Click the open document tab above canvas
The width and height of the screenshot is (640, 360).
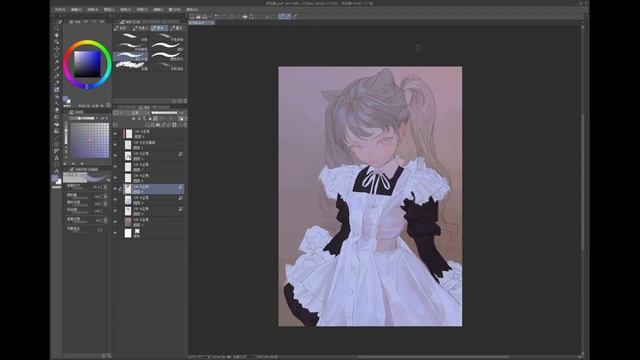(x=201, y=23)
